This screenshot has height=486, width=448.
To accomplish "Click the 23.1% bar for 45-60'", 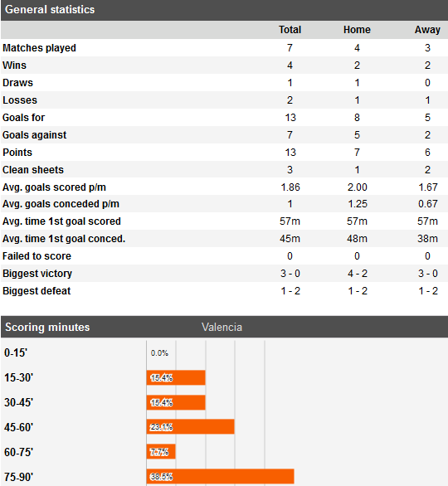I will [x=190, y=427].
